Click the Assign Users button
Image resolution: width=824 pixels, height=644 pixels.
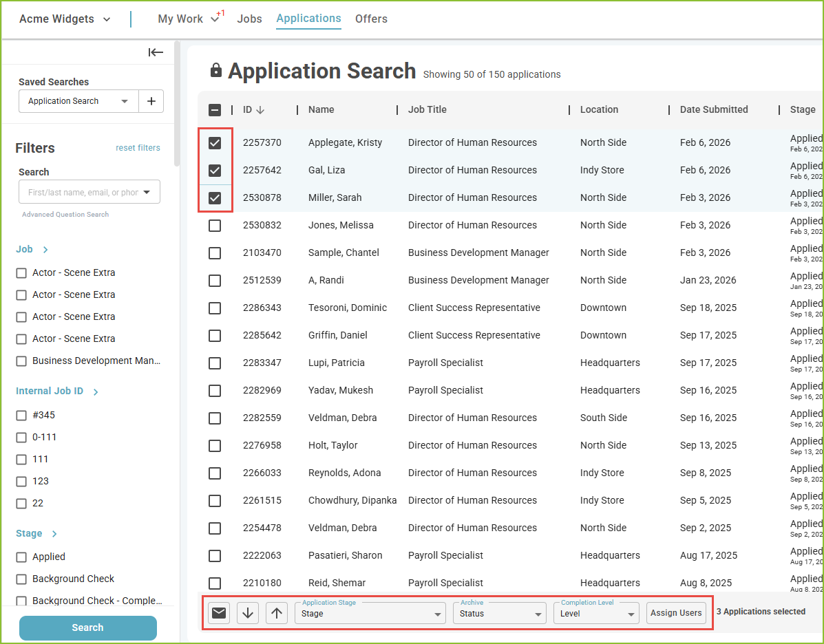676,613
